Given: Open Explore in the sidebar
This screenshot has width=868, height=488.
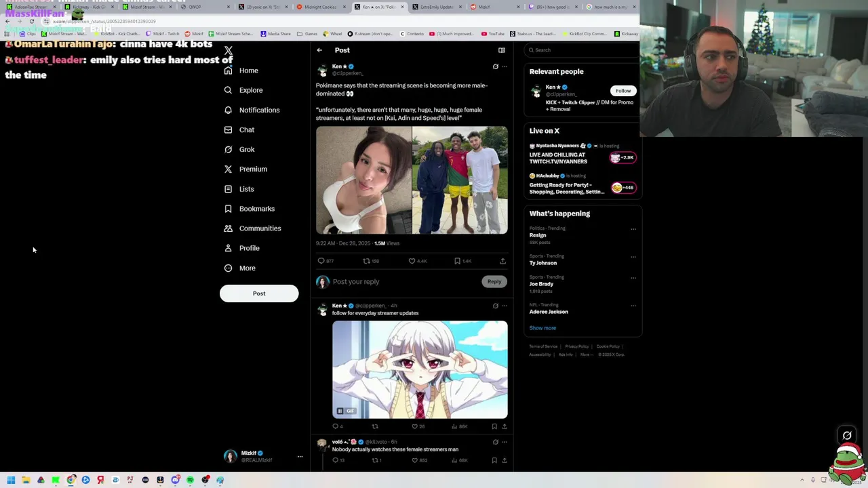Looking at the screenshot, I should 243,90.
